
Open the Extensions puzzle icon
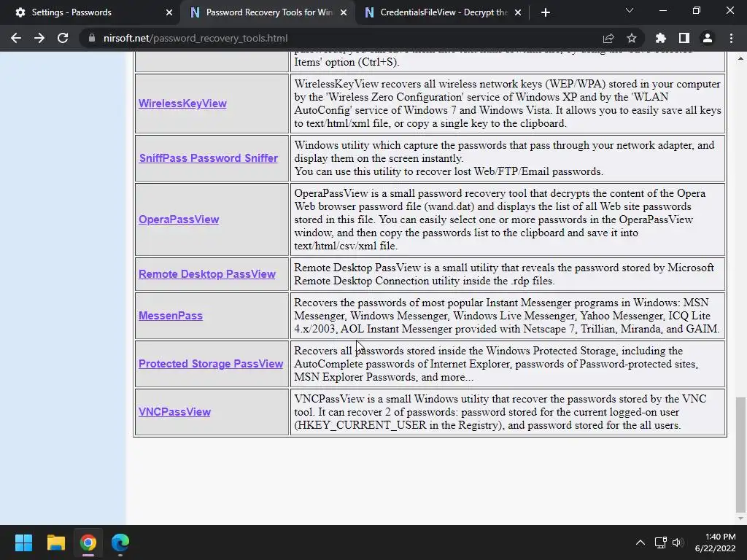661,38
